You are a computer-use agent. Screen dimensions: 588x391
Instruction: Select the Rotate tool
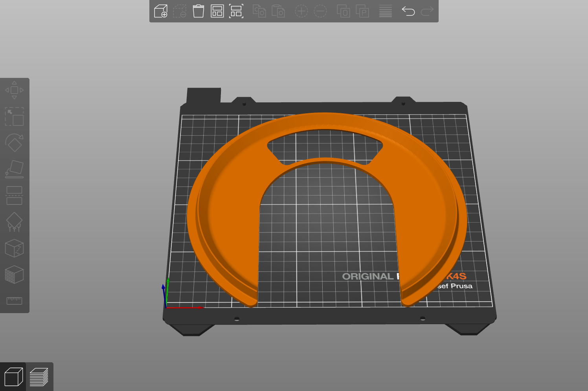click(x=14, y=143)
